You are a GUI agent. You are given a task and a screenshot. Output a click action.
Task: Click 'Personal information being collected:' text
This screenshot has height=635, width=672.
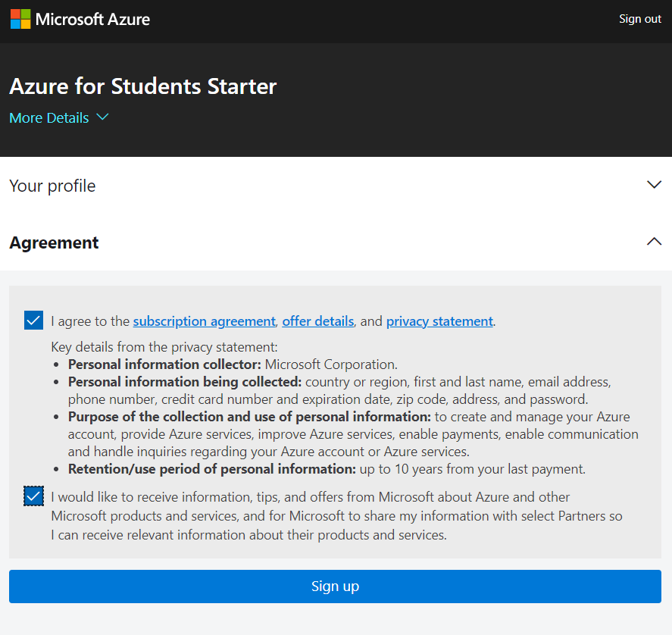pos(185,382)
